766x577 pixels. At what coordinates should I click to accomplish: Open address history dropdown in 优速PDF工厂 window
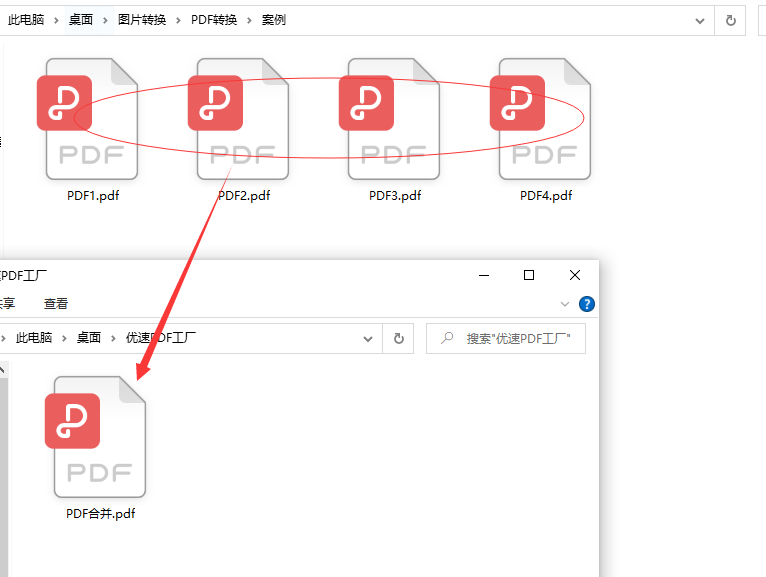[x=368, y=339]
